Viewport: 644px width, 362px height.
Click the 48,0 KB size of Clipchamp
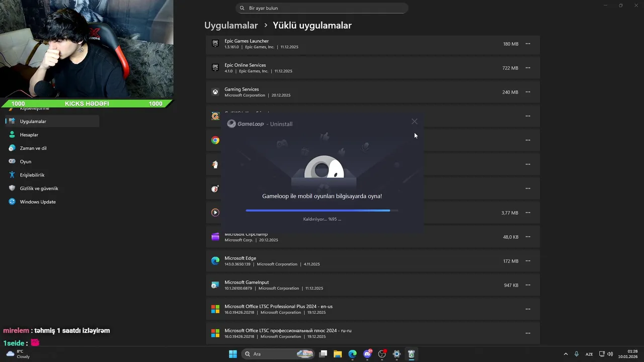[511, 237]
